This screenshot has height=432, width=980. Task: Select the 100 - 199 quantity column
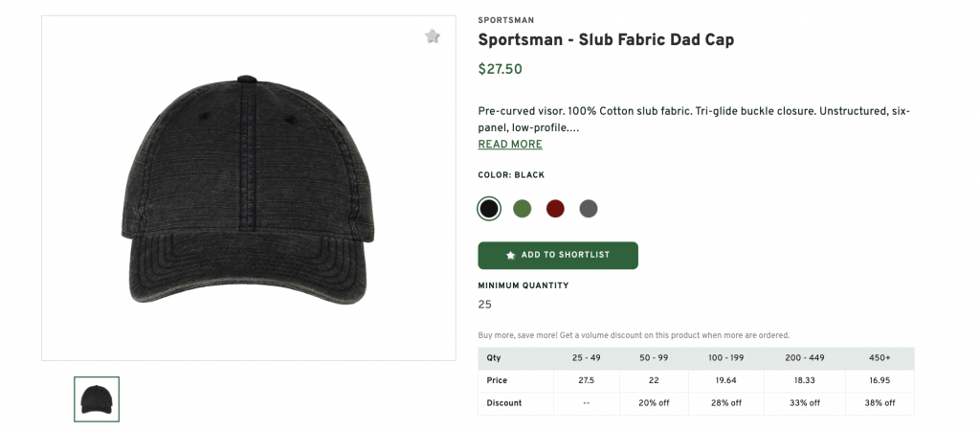[x=725, y=358]
